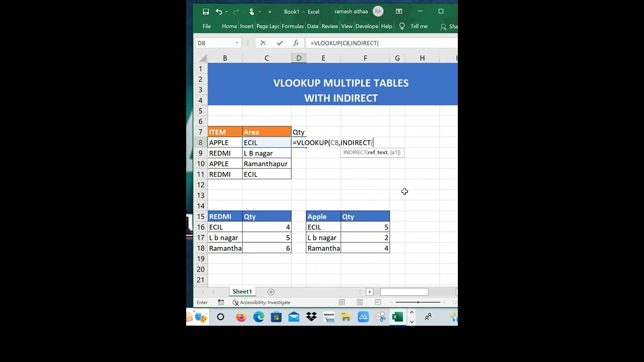The image size is (644, 362).
Task: Save the workbook with the floppy icon
Action: tap(206, 12)
